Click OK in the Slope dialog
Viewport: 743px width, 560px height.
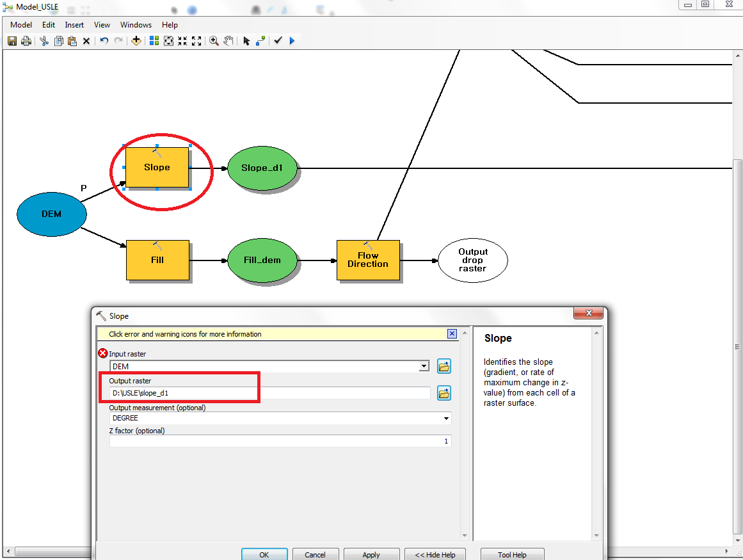coord(264,554)
